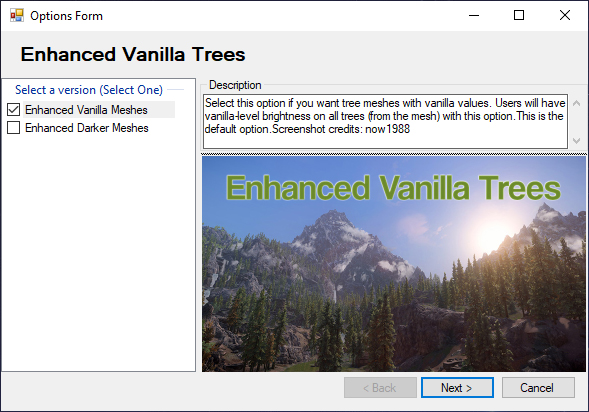Close the Options Form window
589x412 pixels.
[565, 15]
